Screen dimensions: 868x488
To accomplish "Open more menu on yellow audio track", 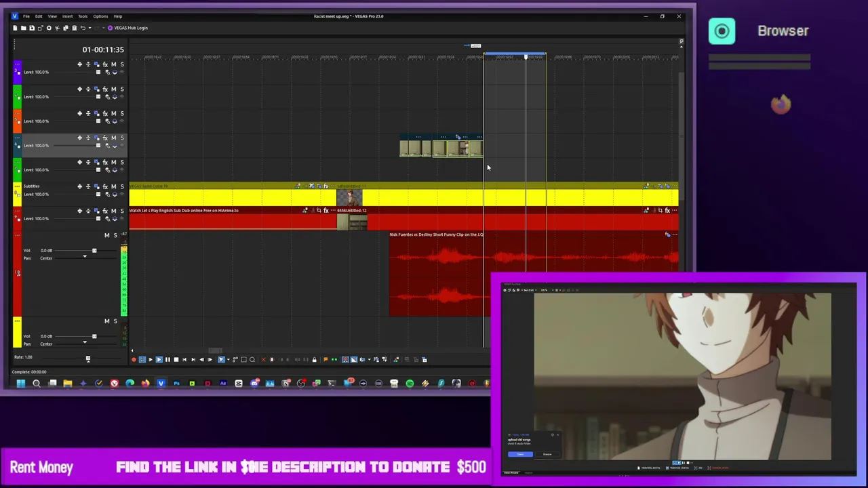I will [18, 321].
